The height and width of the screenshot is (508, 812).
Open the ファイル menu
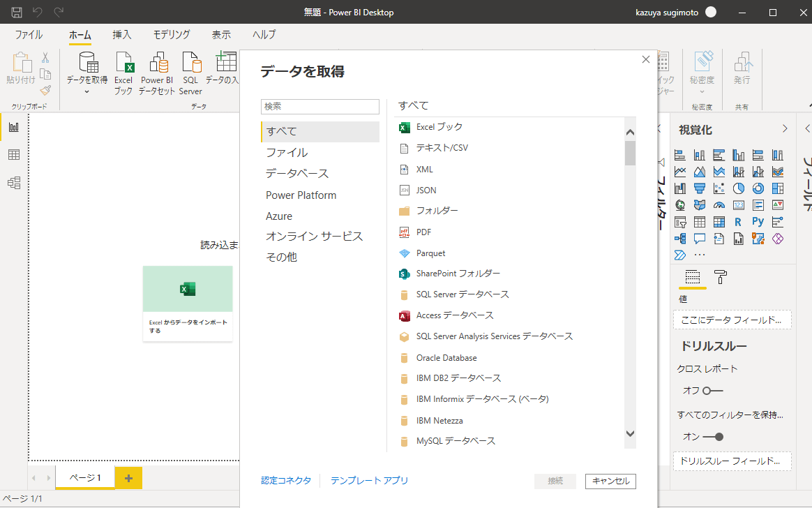pyautogui.click(x=29, y=35)
